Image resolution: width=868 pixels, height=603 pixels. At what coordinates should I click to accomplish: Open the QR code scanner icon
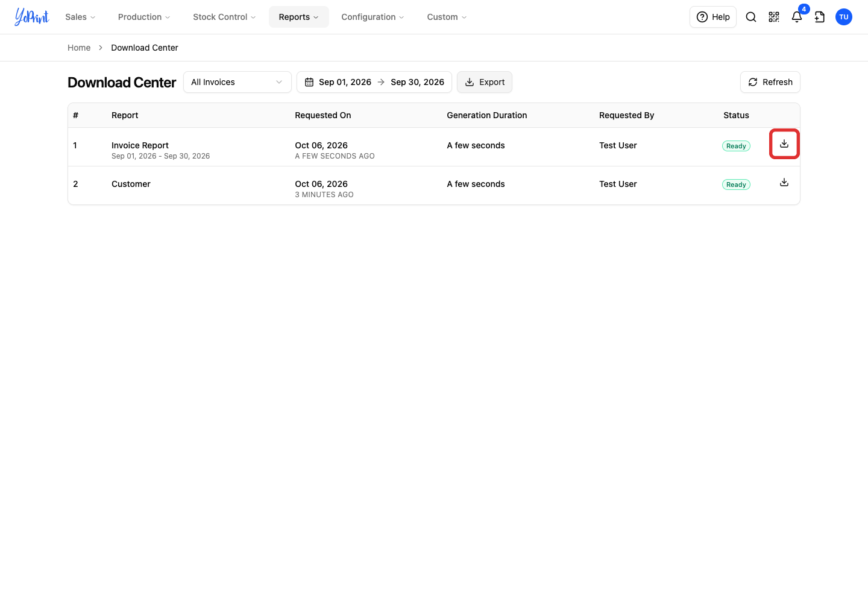[774, 17]
